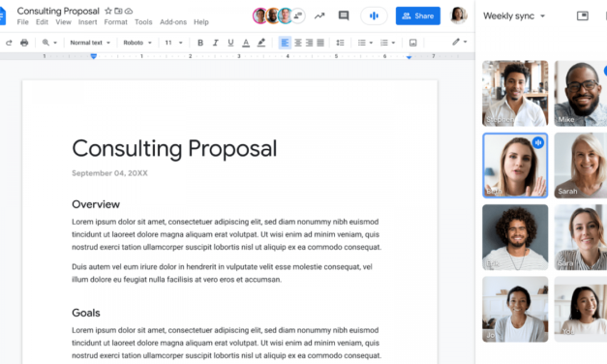The image size is (607, 364).
Task: Click the left indent marker on ruler
Action: click(x=93, y=56)
